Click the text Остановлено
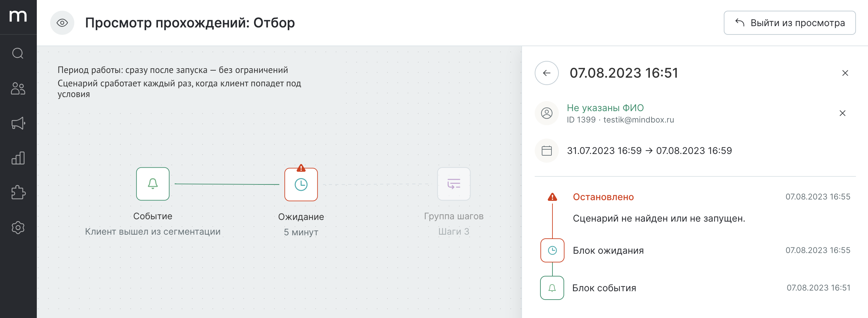This screenshot has height=318, width=868. pos(603,197)
